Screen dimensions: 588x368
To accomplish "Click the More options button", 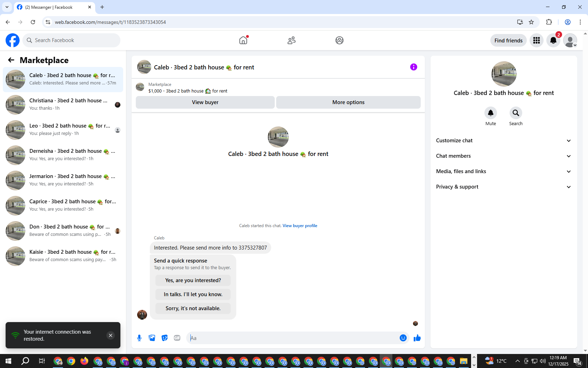I will pyautogui.click(x=348, y=102).
